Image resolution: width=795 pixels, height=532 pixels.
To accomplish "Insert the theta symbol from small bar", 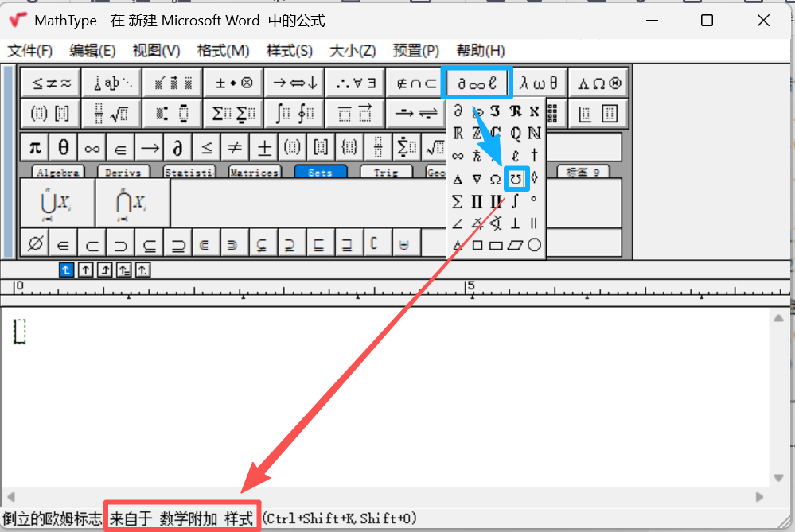I will click(63, 148).
